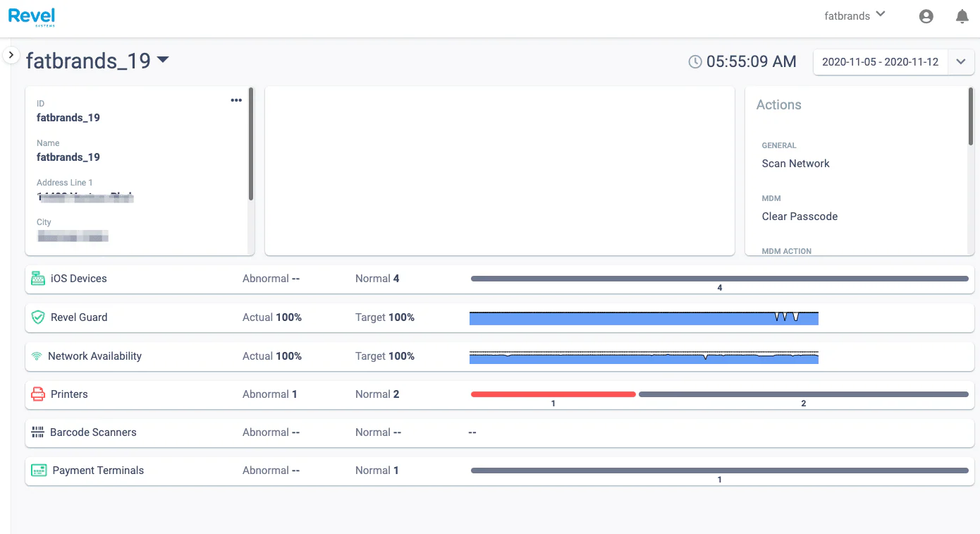Click the Payment Terminals icon
980x534 pixels.
point(39,471)
